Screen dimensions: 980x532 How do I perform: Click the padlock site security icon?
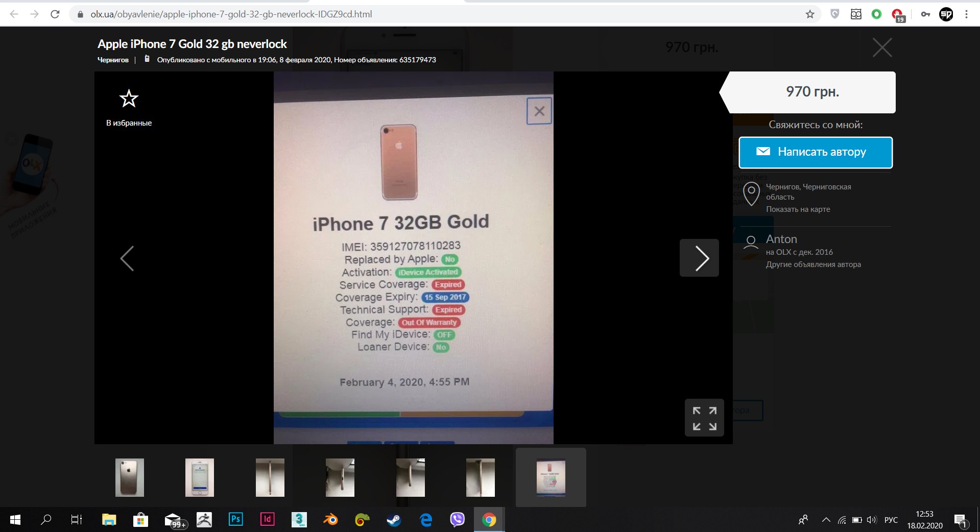point(80,14)
